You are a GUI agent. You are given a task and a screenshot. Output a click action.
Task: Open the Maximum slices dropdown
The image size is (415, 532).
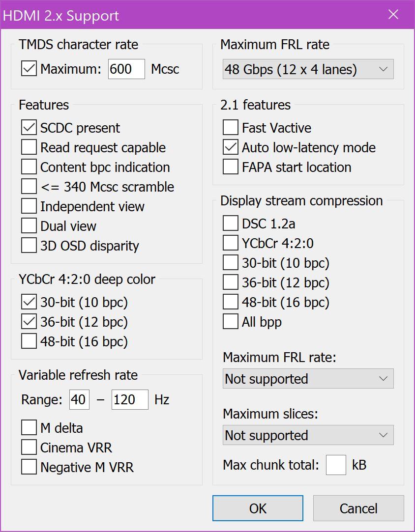308,435
